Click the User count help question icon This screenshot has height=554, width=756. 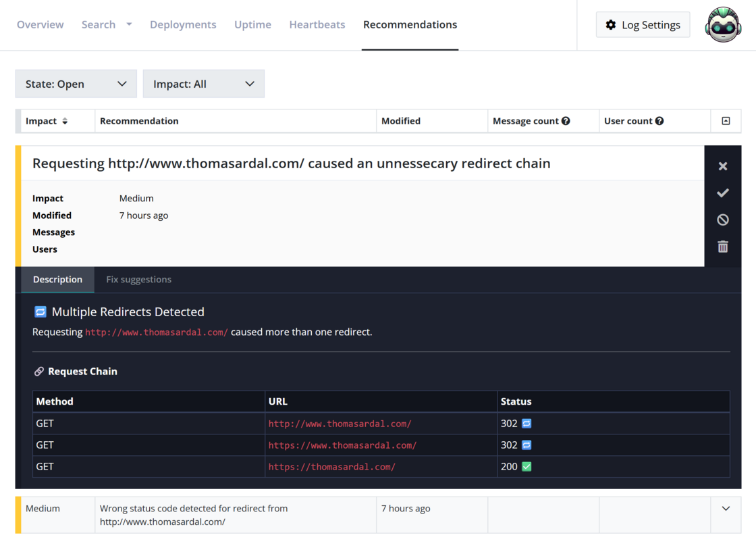pyautogui.click(x=659, y=121)
